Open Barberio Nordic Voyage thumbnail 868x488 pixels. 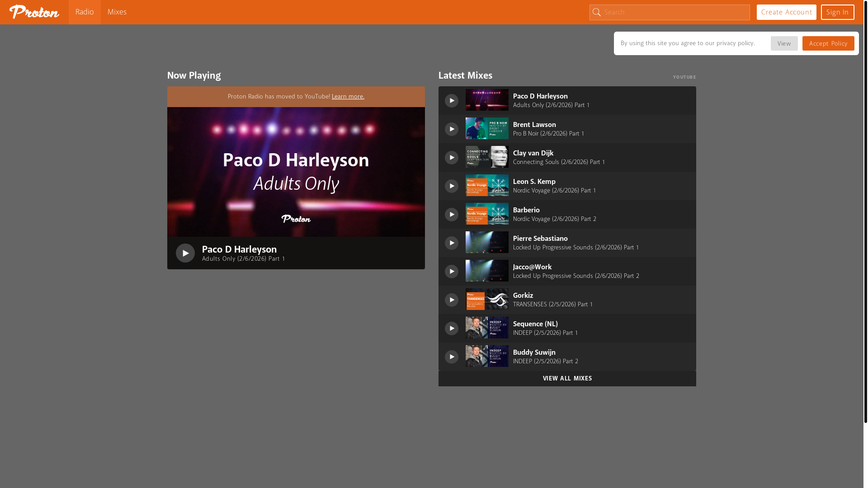487,214
